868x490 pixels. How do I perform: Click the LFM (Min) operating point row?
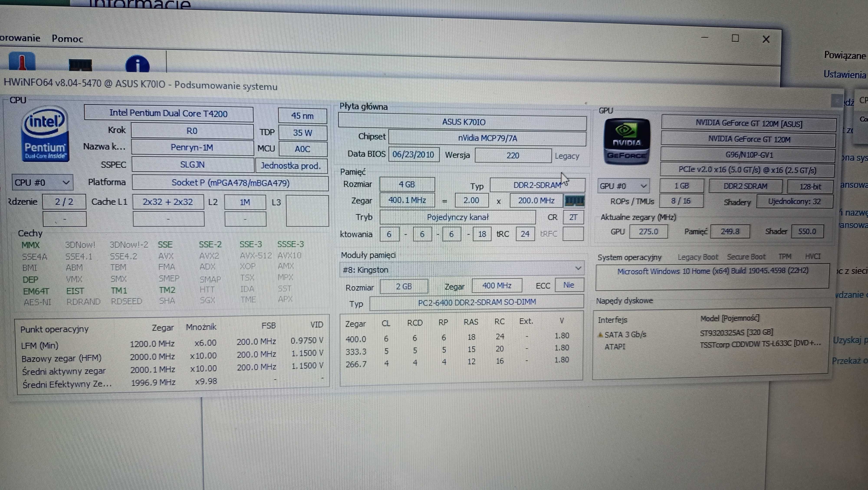172,343
